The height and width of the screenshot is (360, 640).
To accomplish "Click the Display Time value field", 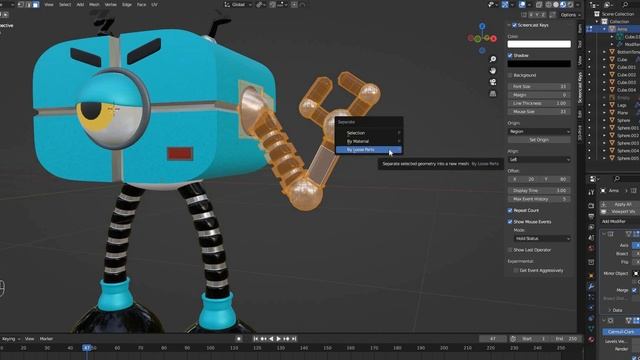I will coord(539,191).
